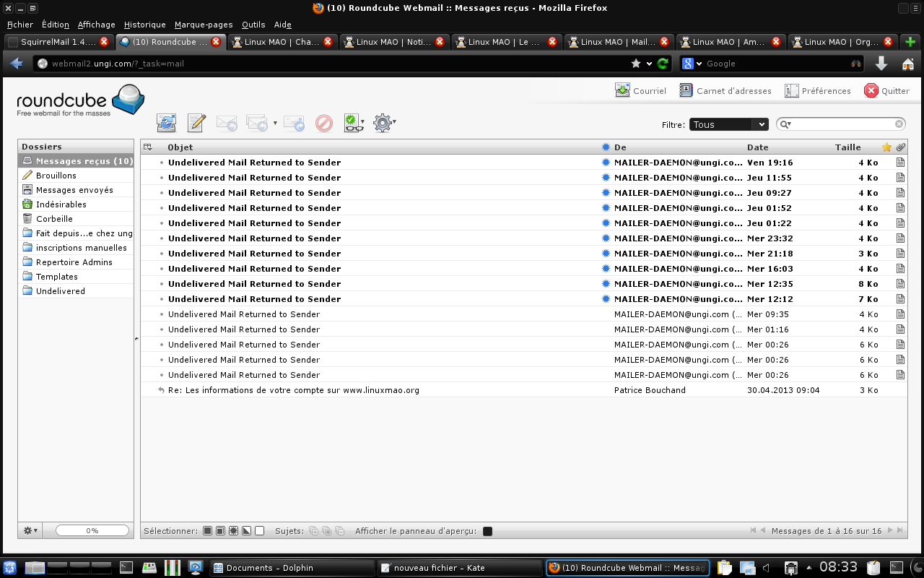Open the more actions gear dropdown
Viewport: 924px width, 578px height.
[385, 123]
